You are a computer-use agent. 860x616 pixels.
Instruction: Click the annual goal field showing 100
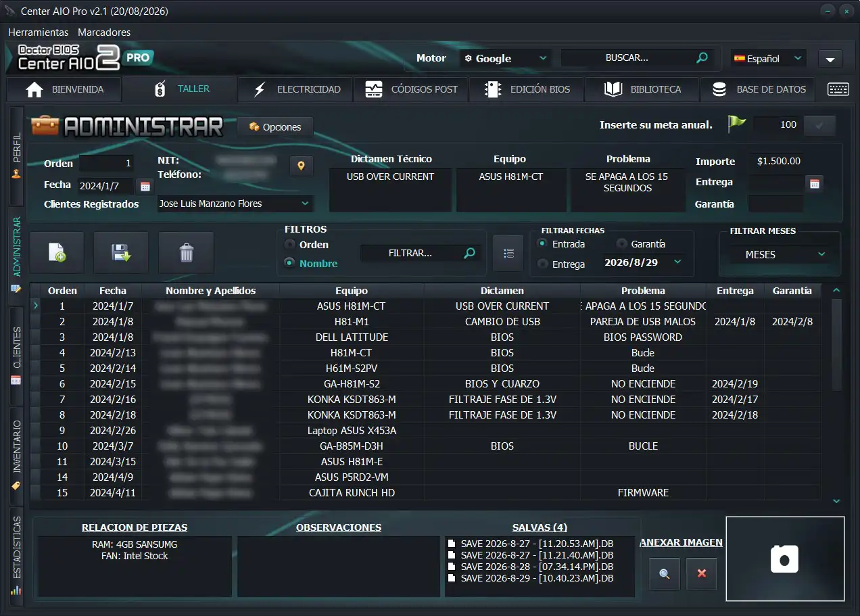[776, 125]
